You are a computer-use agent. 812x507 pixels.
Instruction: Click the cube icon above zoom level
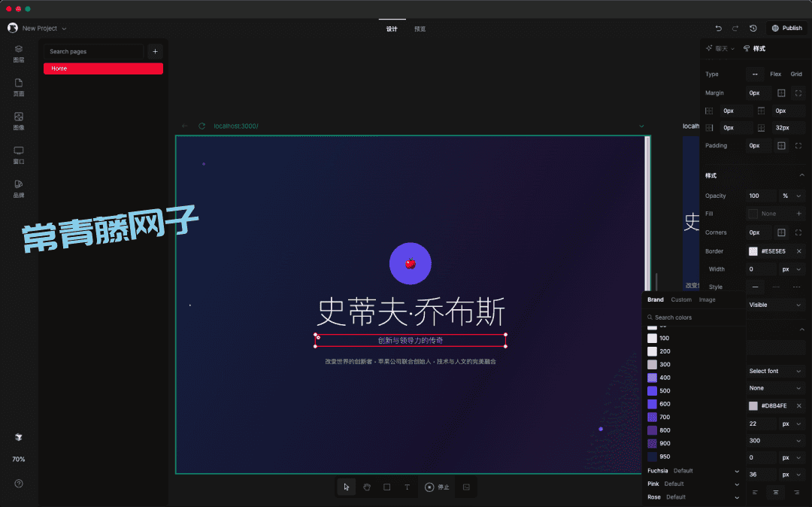[x=19, y=437]
